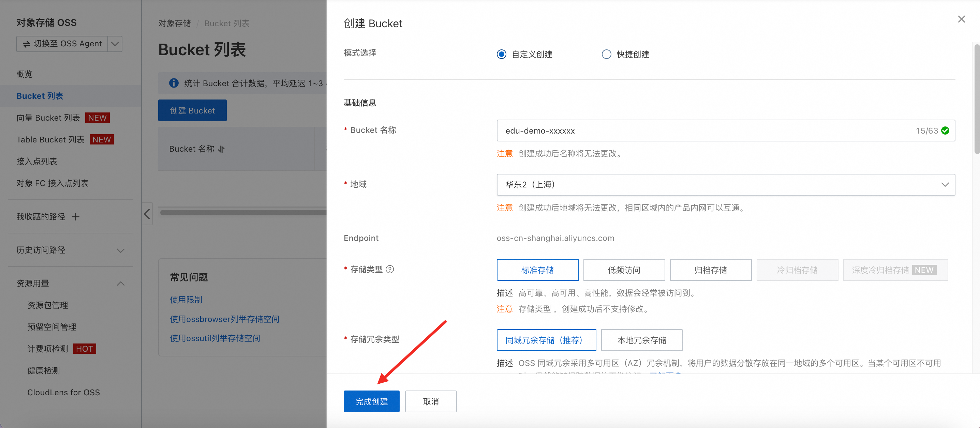Viewport: 980px width, 428px height.
Task: Open 向量 Bucket 列表 in the sidebar
Action: click(x=48, y=118)
